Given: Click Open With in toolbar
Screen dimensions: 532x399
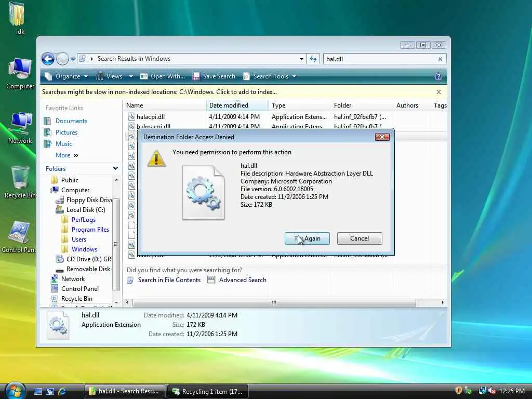Looking at the screenshot, I should pos(163,76).
